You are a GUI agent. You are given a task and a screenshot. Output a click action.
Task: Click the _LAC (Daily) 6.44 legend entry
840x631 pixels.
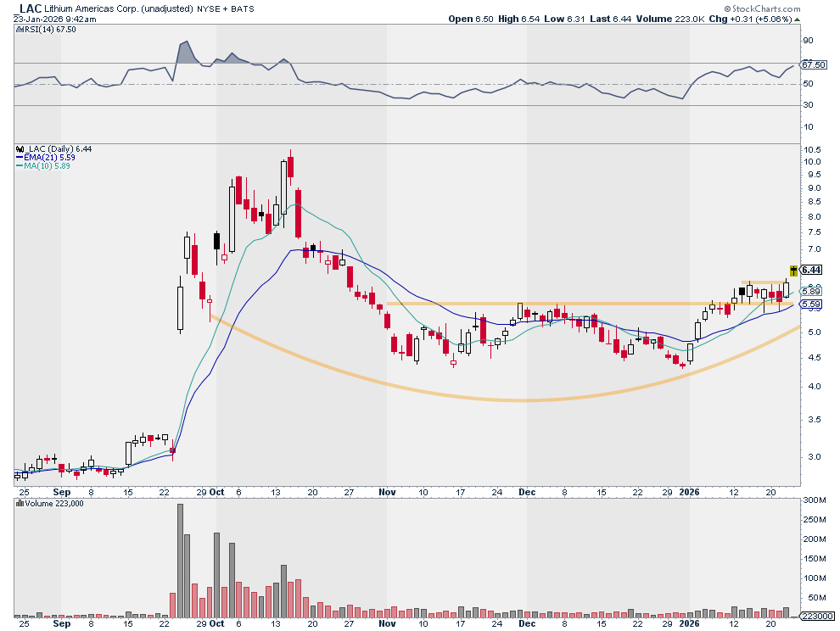[x=59, y=149]
